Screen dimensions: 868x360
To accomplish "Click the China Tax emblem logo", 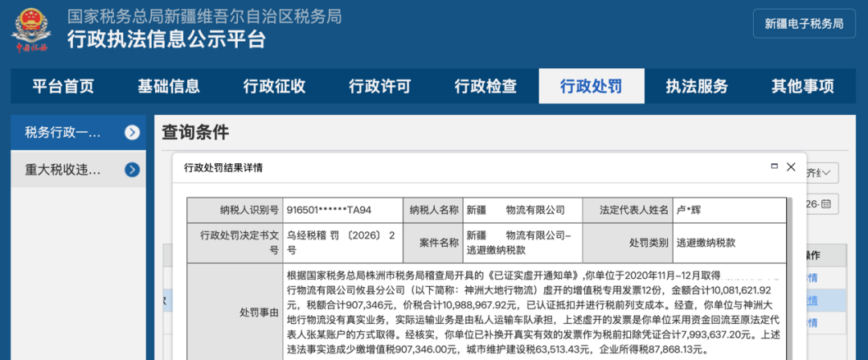I will (31, 29).
